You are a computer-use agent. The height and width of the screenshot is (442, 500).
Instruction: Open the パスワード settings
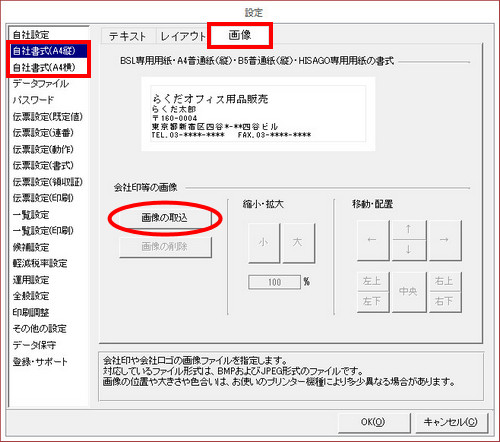tap(33, 100)
